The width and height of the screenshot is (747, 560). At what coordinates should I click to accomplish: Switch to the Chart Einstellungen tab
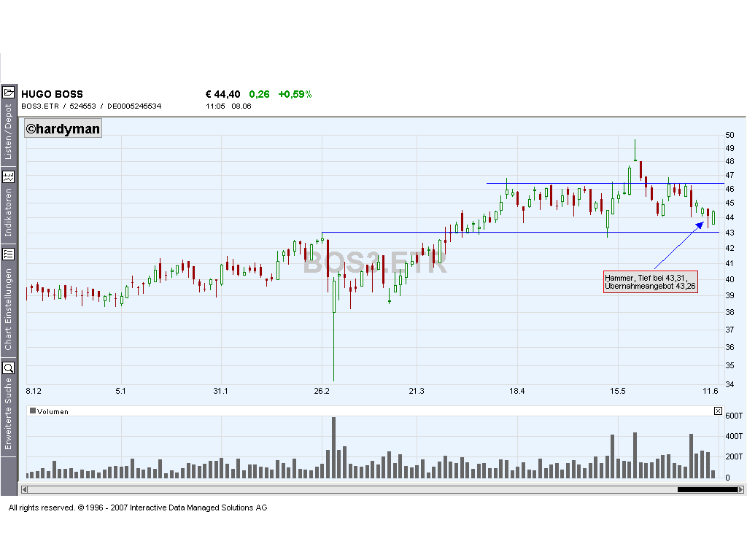pos(8,306)
